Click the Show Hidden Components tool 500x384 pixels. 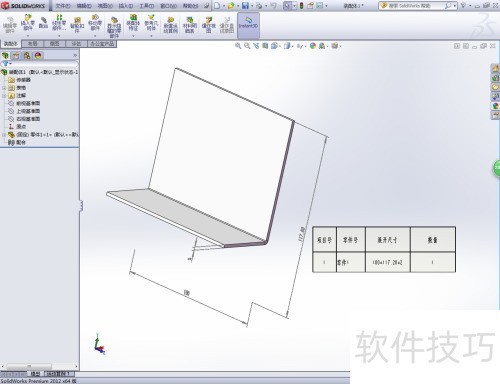pos(114,27)
